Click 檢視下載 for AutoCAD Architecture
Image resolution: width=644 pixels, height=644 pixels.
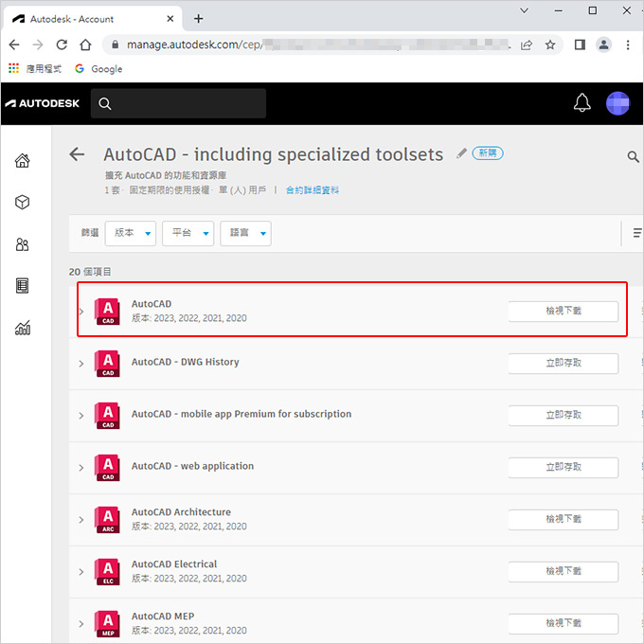[x=563, y=520]
